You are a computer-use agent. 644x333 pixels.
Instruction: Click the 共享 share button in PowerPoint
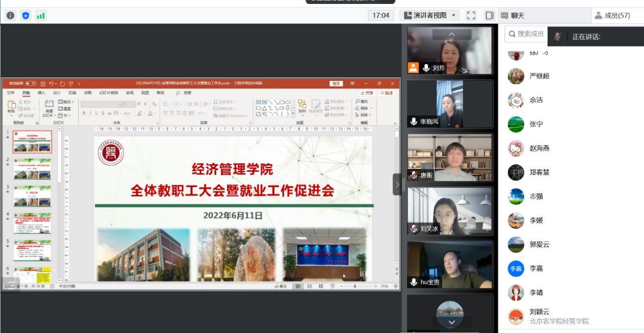point(367,93)
